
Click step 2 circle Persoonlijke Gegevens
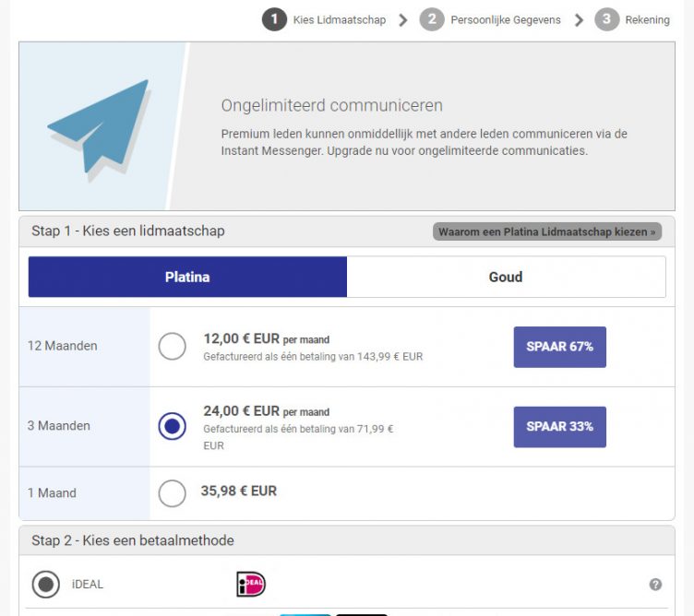(x=432, y=19)
